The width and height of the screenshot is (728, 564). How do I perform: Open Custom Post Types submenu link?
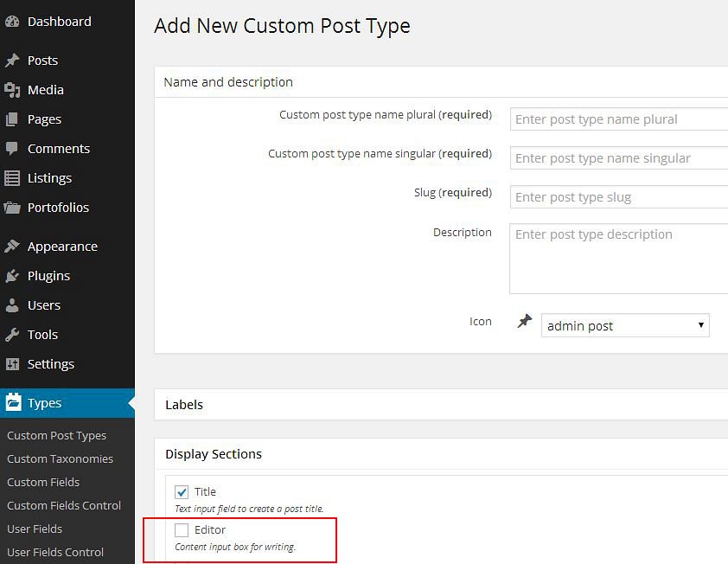pyautogui.click(x=57, y=435)
